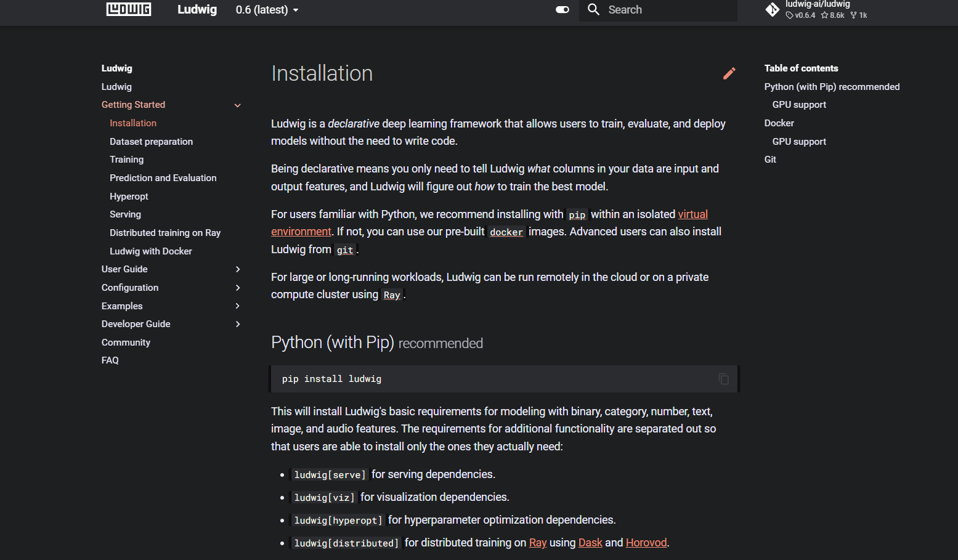
Task: Click the edit page pencil icon
Action: click(729, 74)
